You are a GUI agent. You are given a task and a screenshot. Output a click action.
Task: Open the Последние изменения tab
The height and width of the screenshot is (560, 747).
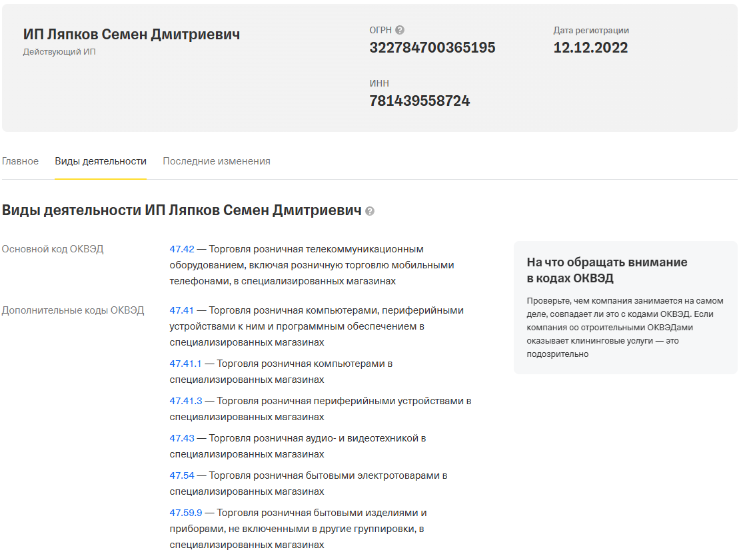pos(217,161)
